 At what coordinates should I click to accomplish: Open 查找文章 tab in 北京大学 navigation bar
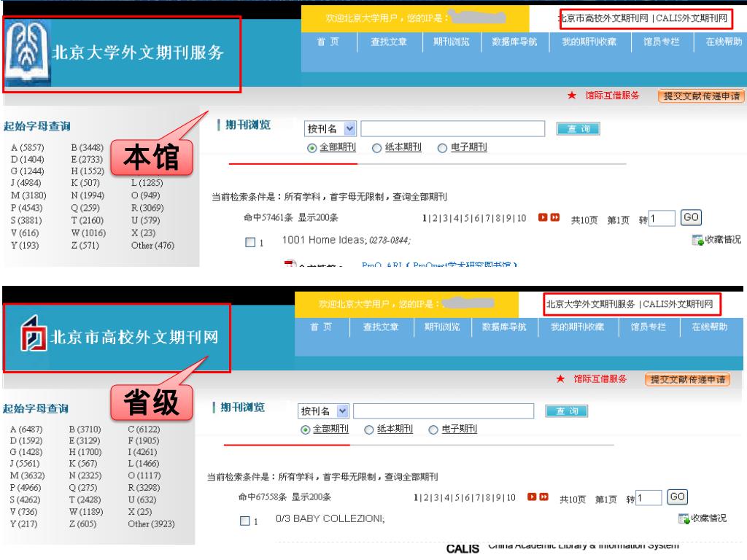(x=389, y=42)
